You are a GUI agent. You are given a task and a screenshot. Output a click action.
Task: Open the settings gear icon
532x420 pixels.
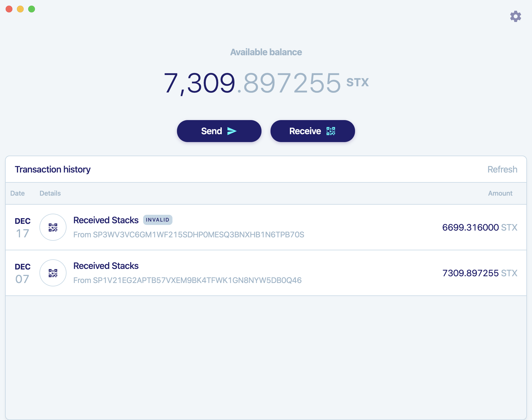tap(516, 16)
